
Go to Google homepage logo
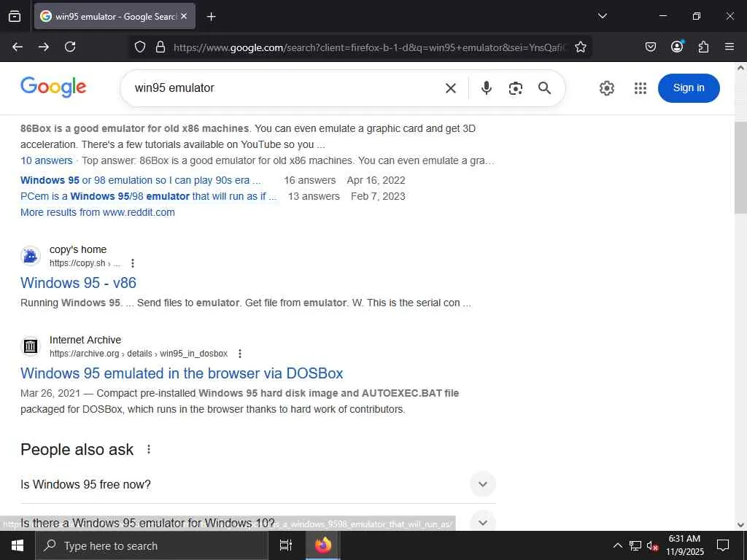(53, 87)
